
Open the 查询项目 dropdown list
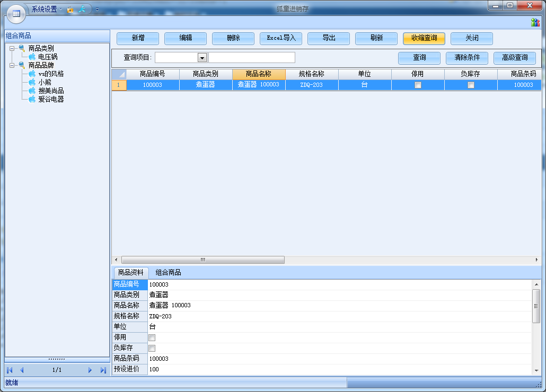pyautogui.click(x=202, y=58)
